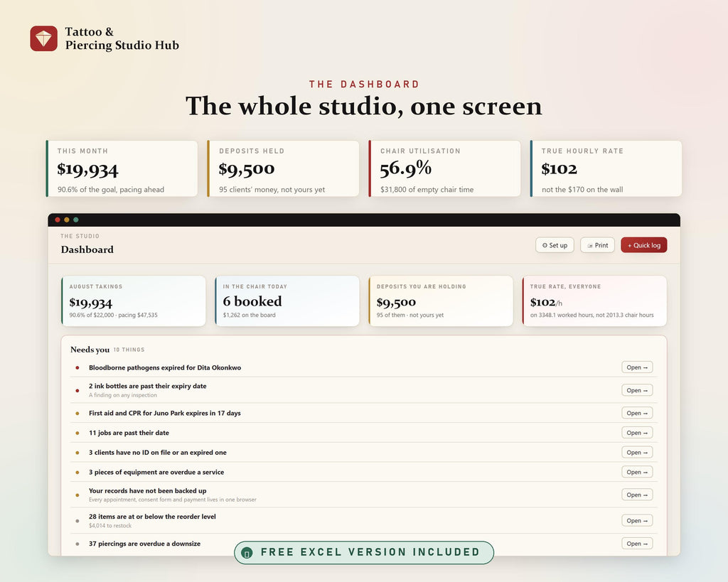728x582 pixels.
Task: Click the Free Excel Version Included badge
Action: [x=364, y=553]
